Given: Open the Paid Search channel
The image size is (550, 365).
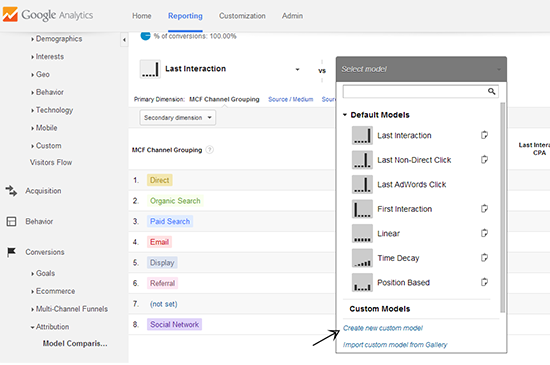Looking at the screenshot, I should pyautogui.click(x=170, y=222).
